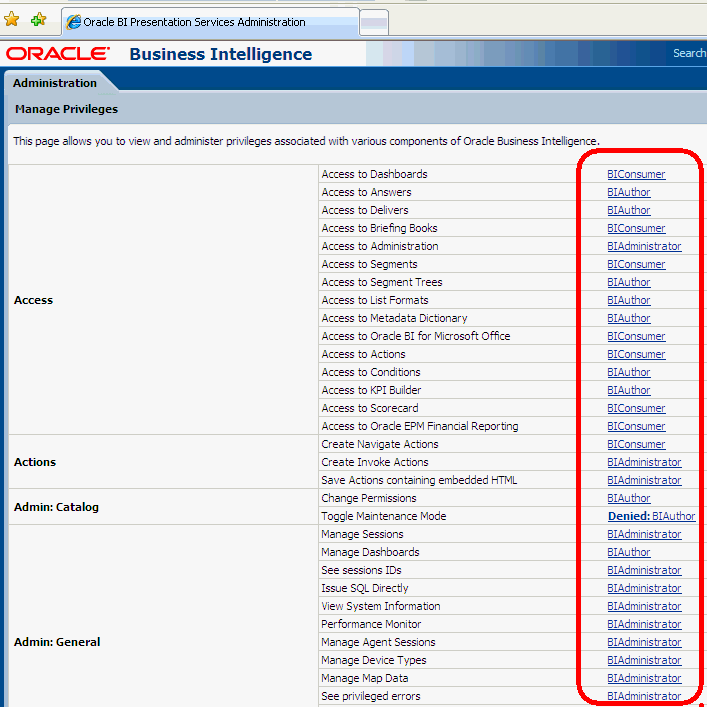The image size is (707, 707).
Task: Open Denied: BIAuthor link for Toggle Maintenance Mode
Action: tap(652, 516)
